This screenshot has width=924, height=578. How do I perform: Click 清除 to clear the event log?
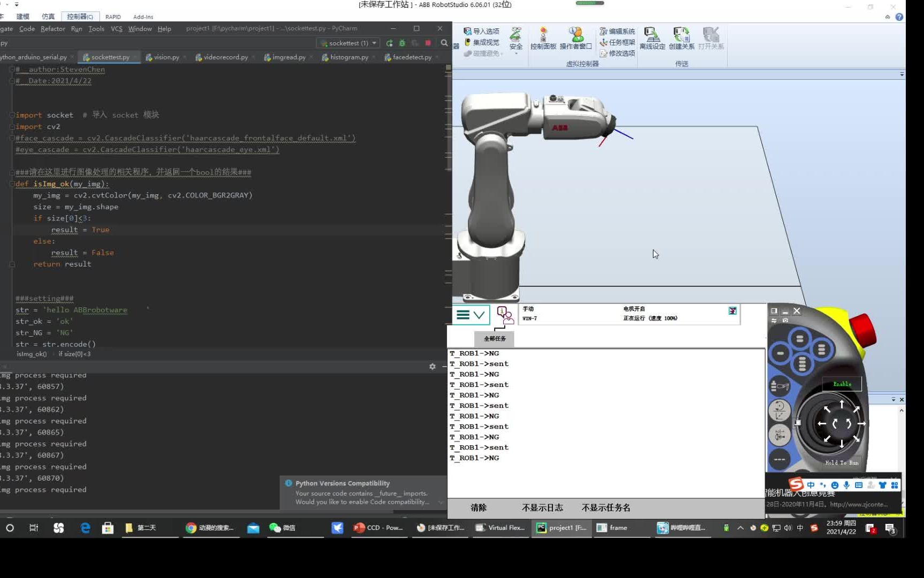[x=478, y=507]
